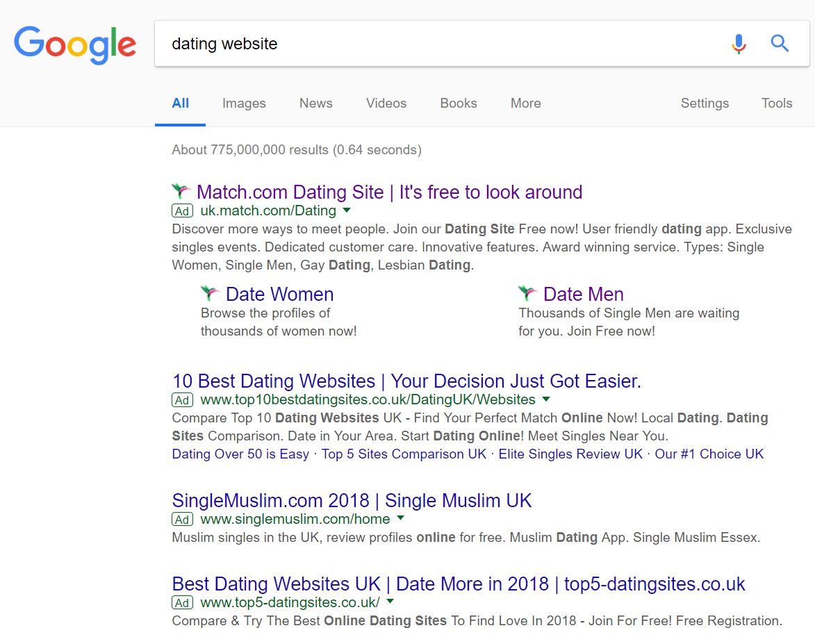The width and height of the screenshot is (815, 644).
Task: Click hummingbird icon beside Date Women
Action: pos(210,293)
